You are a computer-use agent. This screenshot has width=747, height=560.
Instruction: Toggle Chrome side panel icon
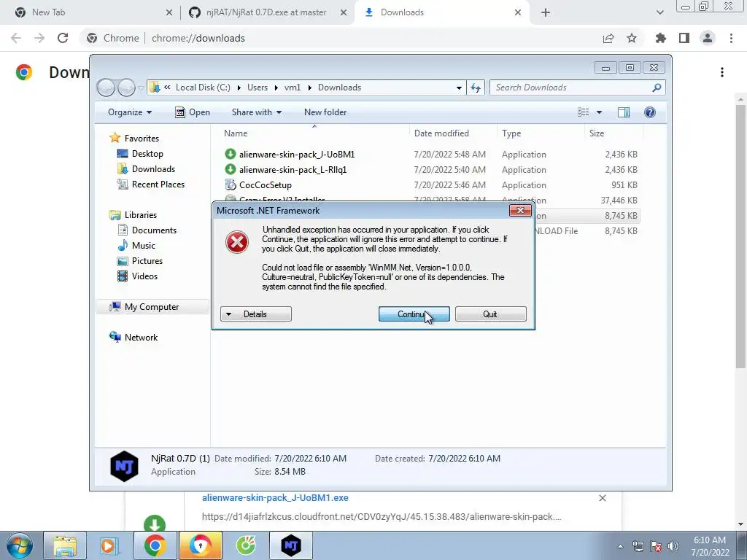684,38
